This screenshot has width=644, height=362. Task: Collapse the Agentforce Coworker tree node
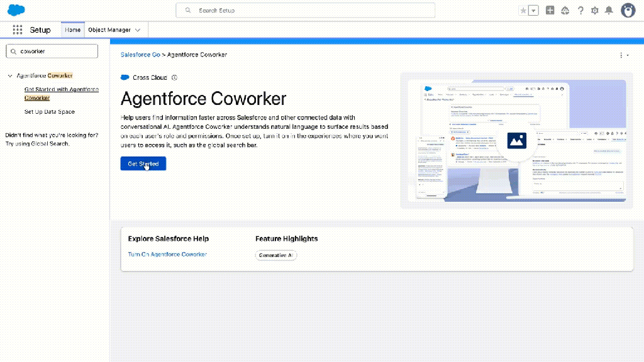click(x=10, y=75)
